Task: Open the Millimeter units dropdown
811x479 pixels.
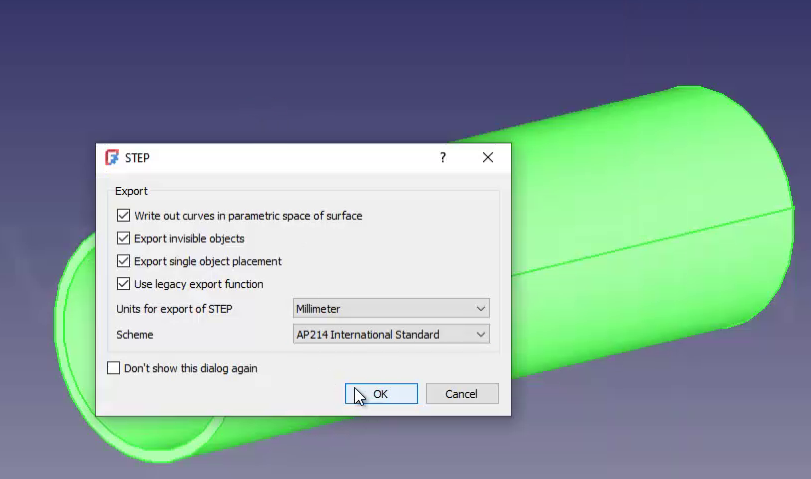Action: 391,308
